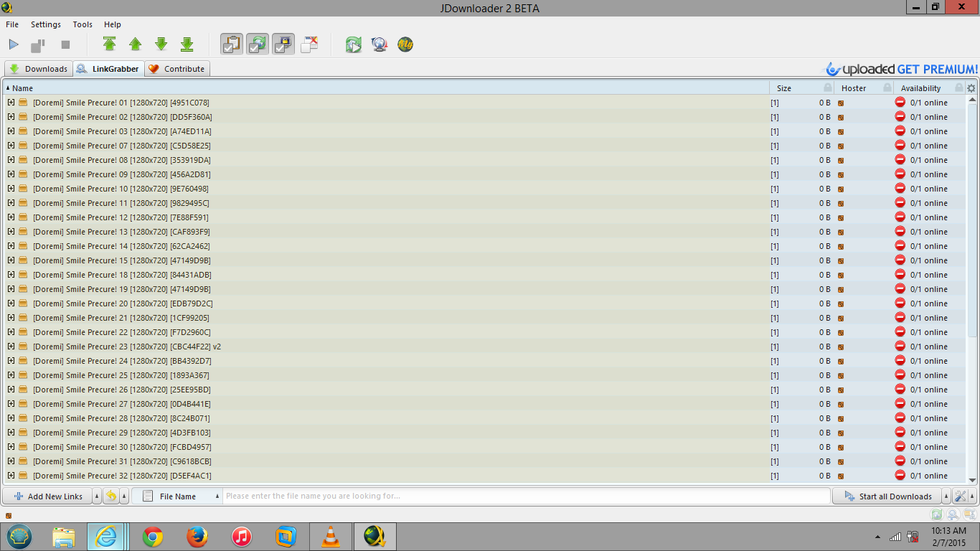This screenshot has width=980, height=551.
Task: Select the LinkGrabber tab
Action: (x=108, y=69)
